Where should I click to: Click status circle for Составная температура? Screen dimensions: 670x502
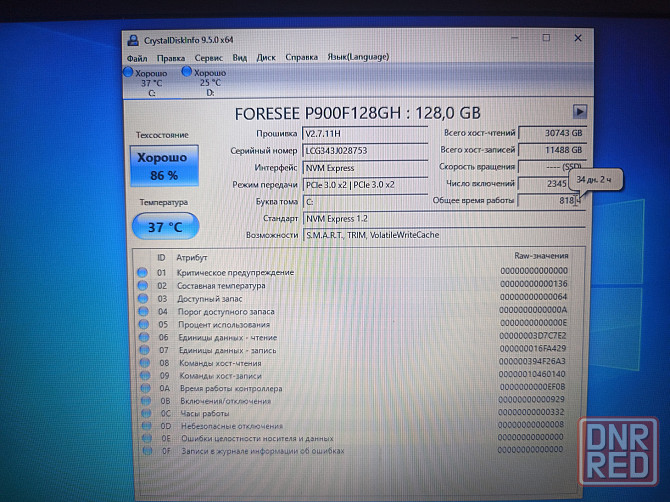point(143,285)
